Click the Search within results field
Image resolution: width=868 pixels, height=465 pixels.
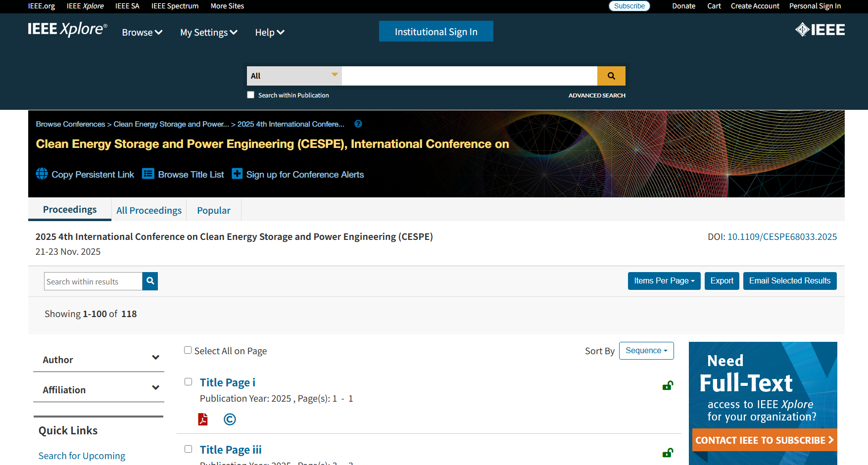[x=93, y=281]
